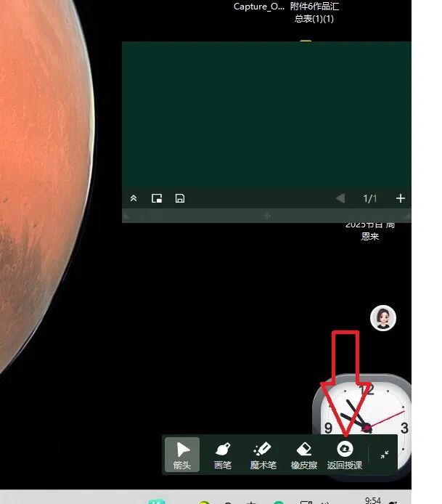Image resolution: width=442 pixels, height=504 pixels.
Task: Select the 画笔 brush tool
Action: pos(223,455)
